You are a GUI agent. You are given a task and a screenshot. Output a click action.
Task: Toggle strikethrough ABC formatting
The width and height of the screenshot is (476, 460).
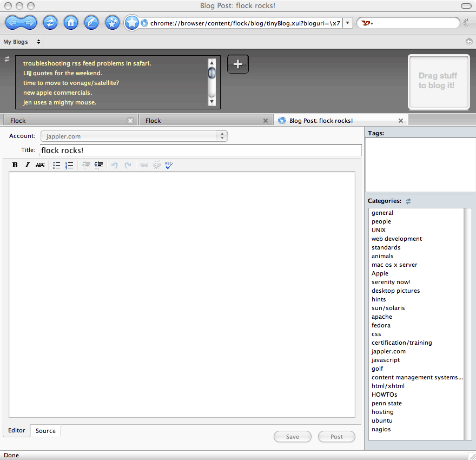tap(40, 165)
